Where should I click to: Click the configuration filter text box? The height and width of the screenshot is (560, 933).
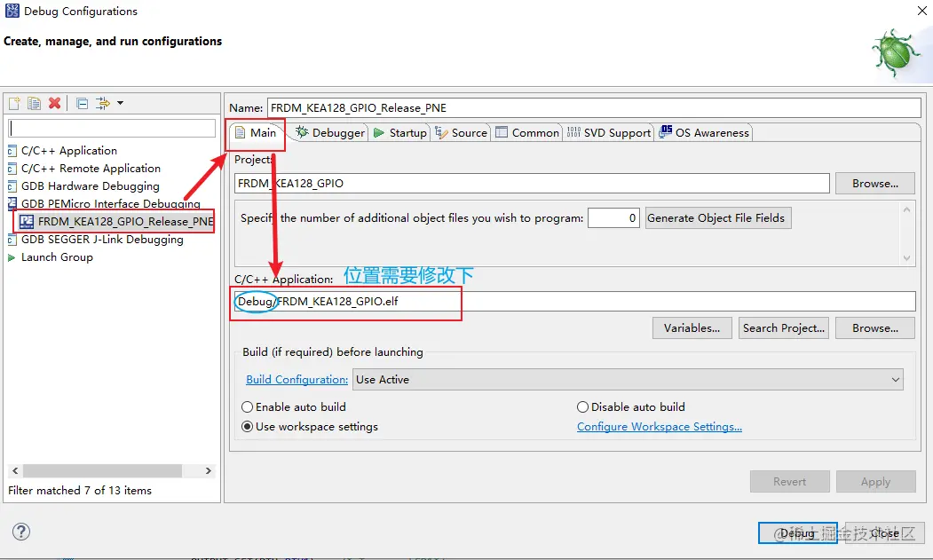click(x=113, y=128)
